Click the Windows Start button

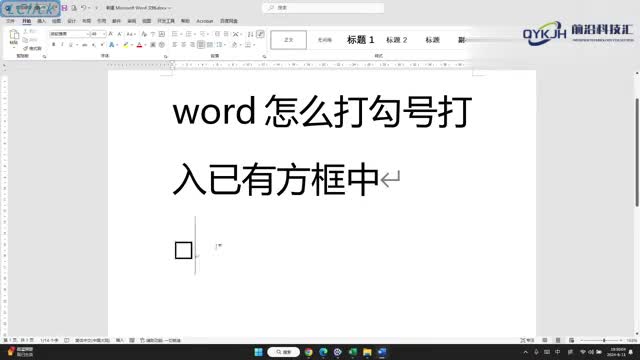[x=258, y=352]
